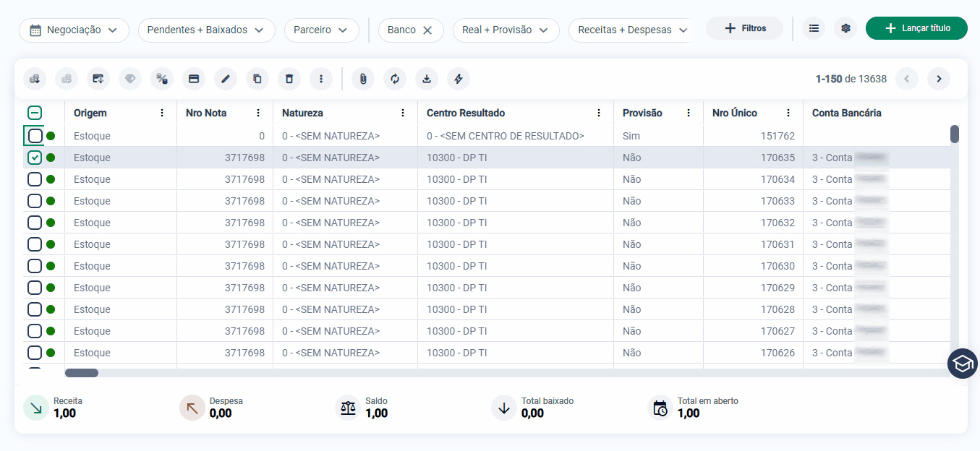
Task: Click the paperclip attachment icon
Action: pyautogui.click(x=363, y=79)
